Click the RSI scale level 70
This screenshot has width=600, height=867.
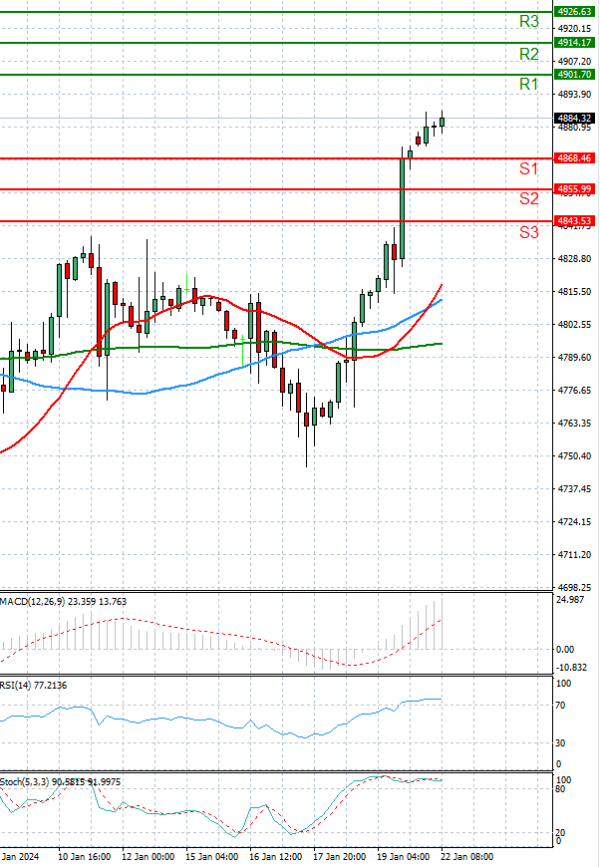click(560, 706)
